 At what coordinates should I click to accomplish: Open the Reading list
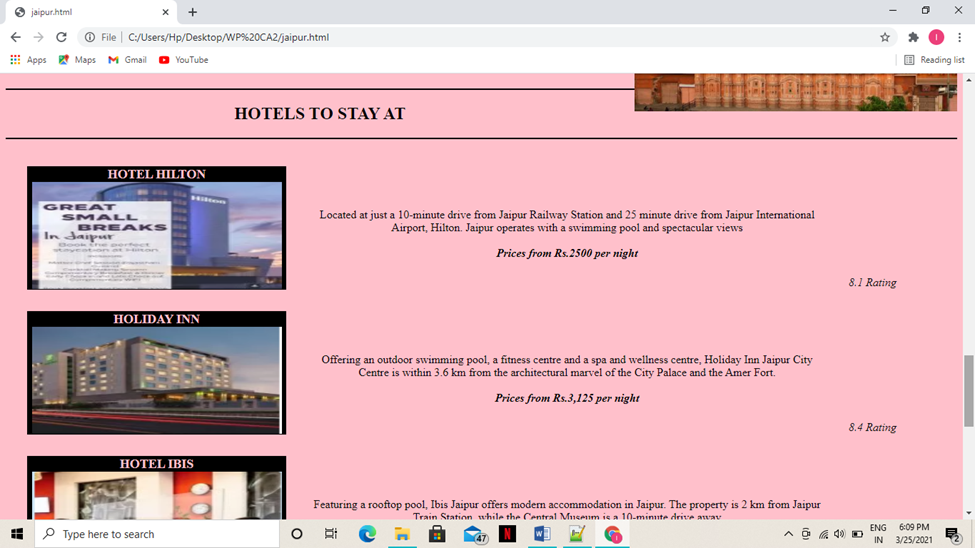pos(934,60)
